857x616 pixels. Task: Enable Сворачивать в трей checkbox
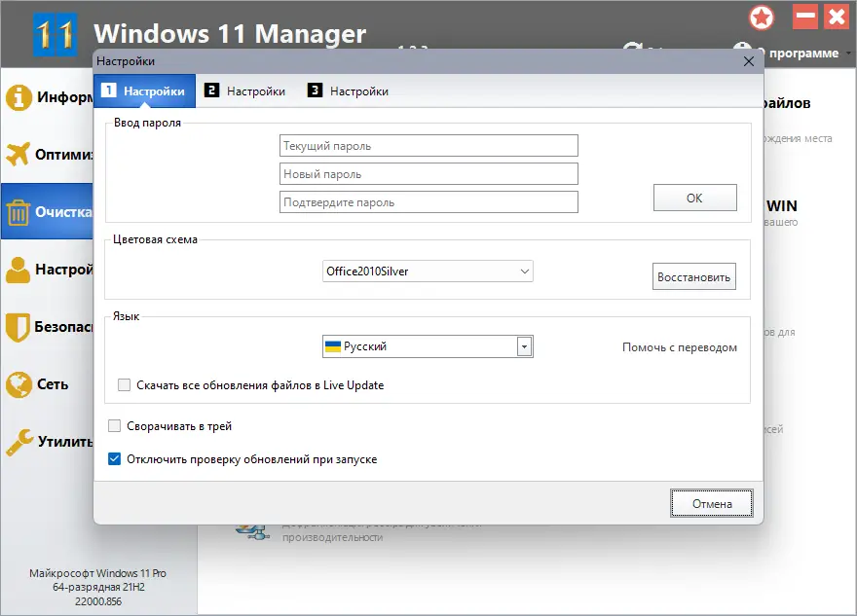pyautogui.click(x=114, y=426)
